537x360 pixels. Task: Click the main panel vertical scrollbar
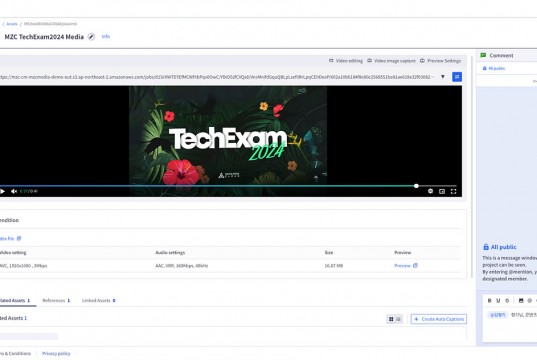pos(472,166)
